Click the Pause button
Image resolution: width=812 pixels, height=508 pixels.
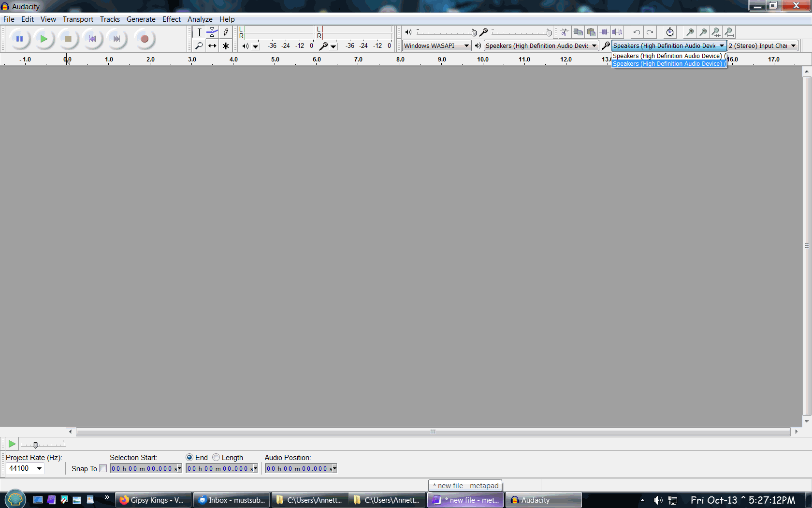19,39
